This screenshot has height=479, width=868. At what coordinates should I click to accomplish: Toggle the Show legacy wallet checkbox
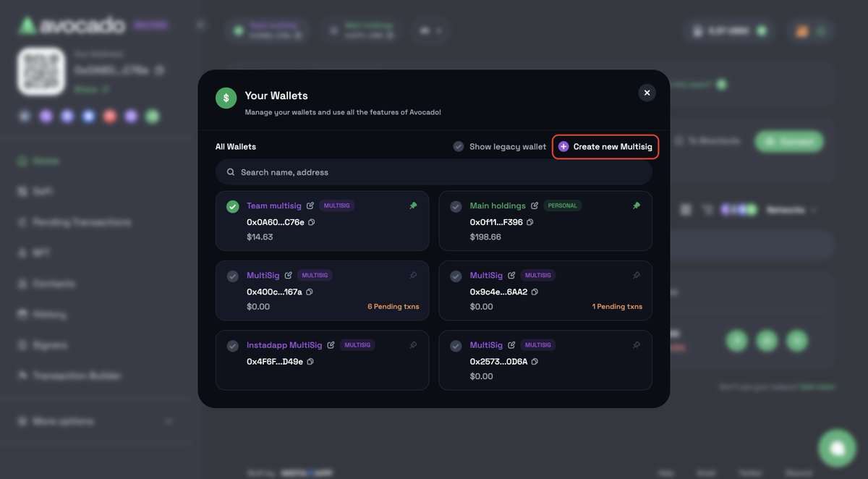[x=459, y=146]
